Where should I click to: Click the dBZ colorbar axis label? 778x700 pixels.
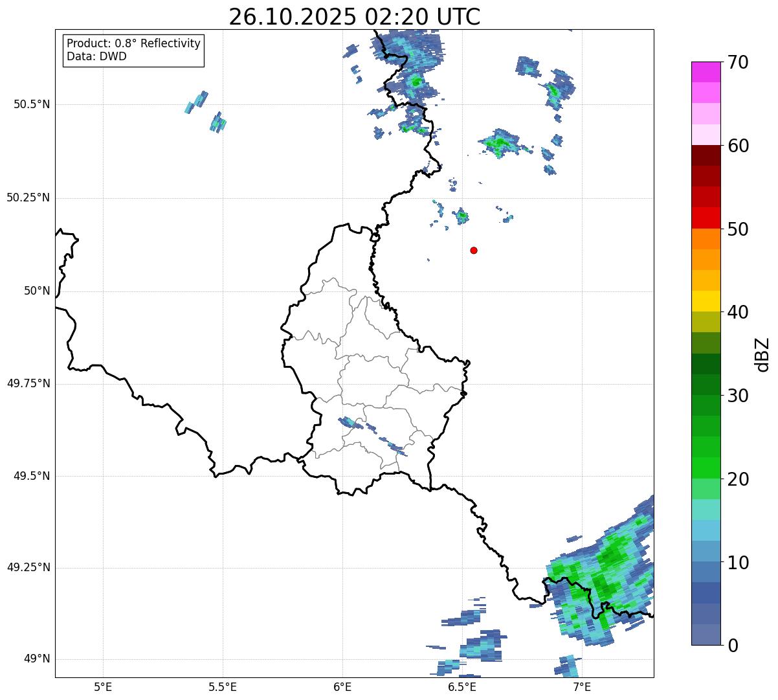[762, 354]
